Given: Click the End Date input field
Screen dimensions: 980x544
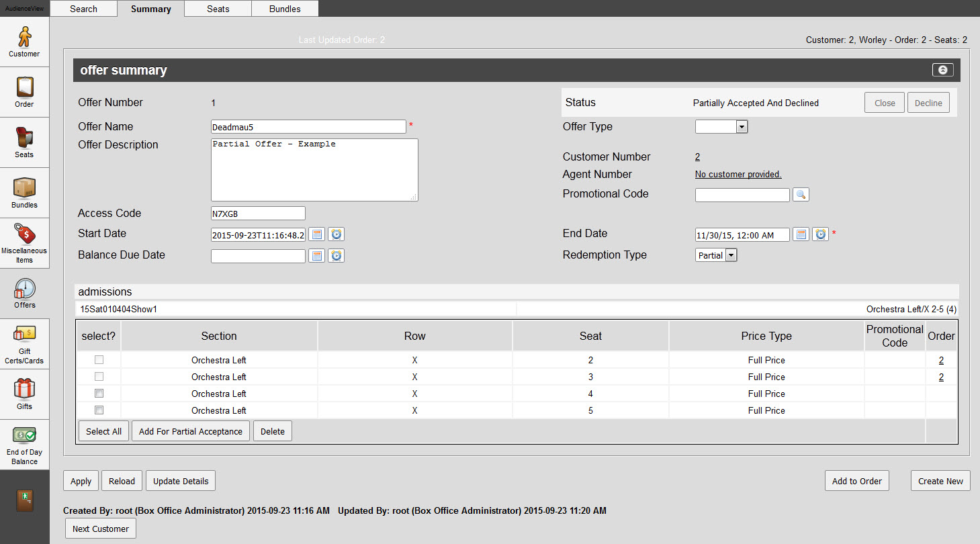Looking at the screenshot, I should tap(742, 234).
